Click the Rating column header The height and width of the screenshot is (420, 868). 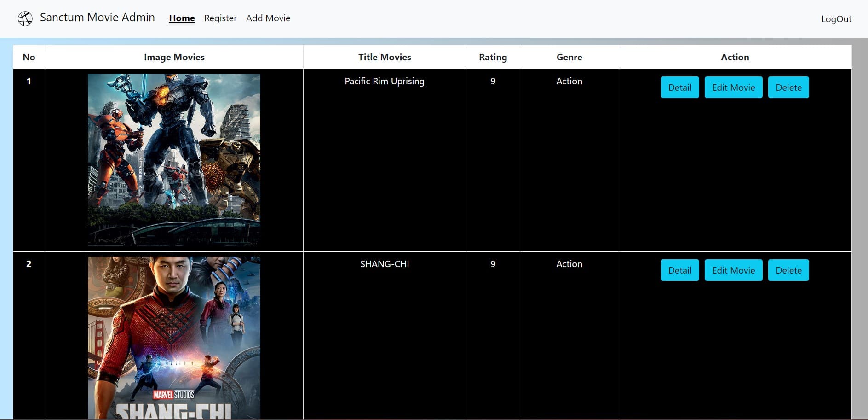pos(493,57)
